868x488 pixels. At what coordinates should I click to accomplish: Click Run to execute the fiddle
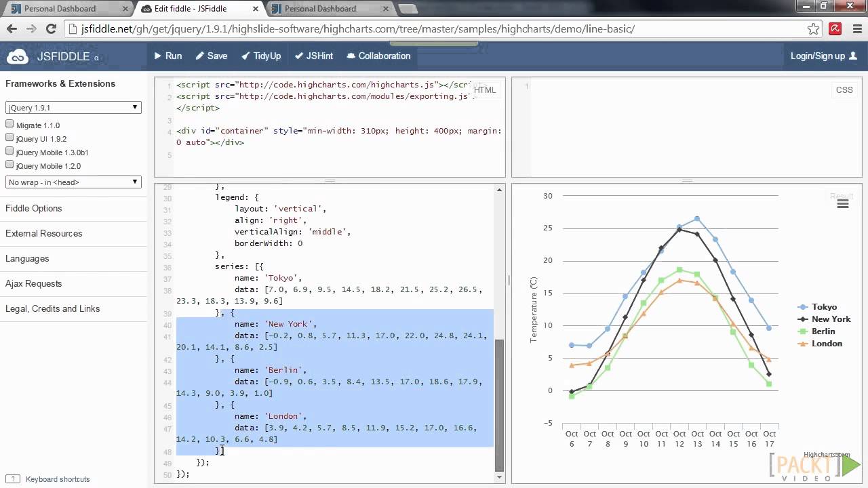pos(168,56)
